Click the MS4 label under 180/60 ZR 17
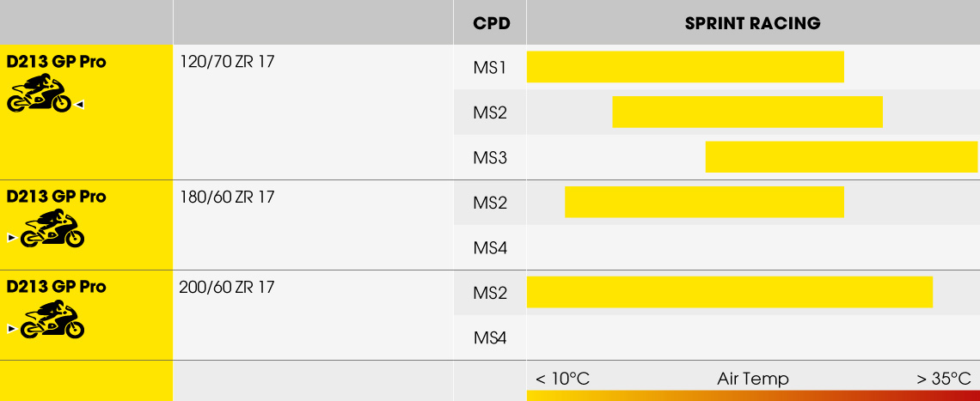 tap(490, 248)
